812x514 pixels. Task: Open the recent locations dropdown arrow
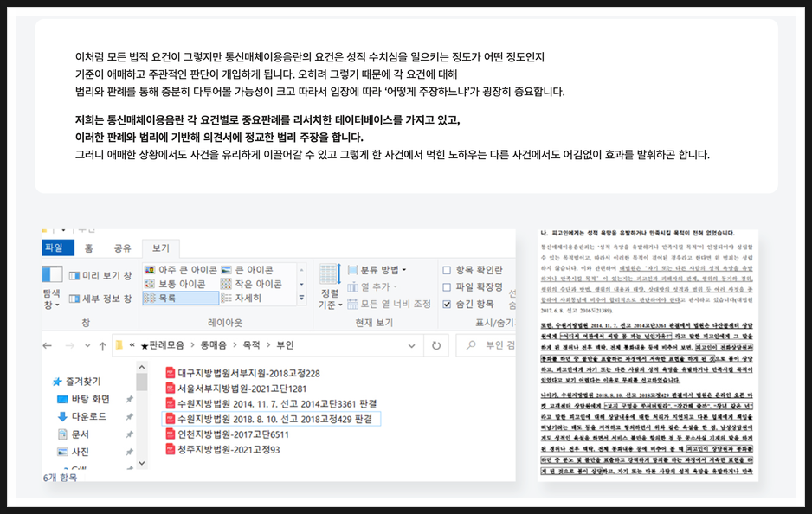[87, 346]
